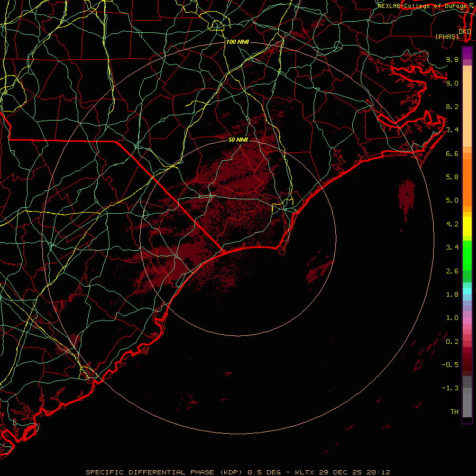This screenshot has height=476, width=476.
Task: Select the orange band in the color bar
Action: [x=467, y=182]
